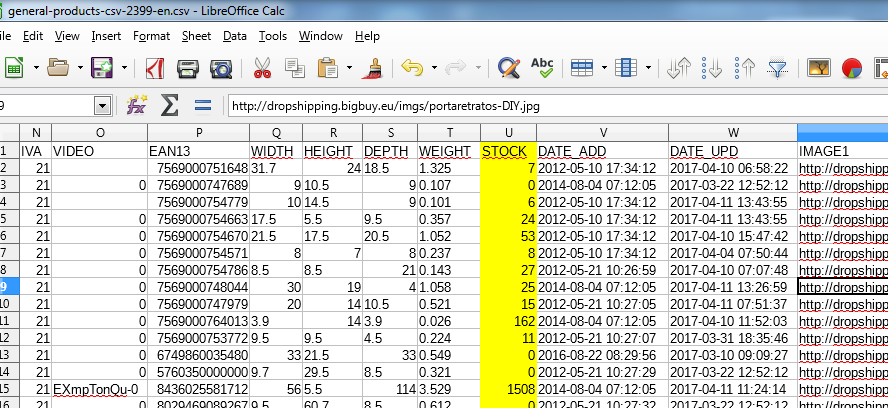Open the Paste options dropdown arrow
The image size is (888, 408).
coord(349,69)
